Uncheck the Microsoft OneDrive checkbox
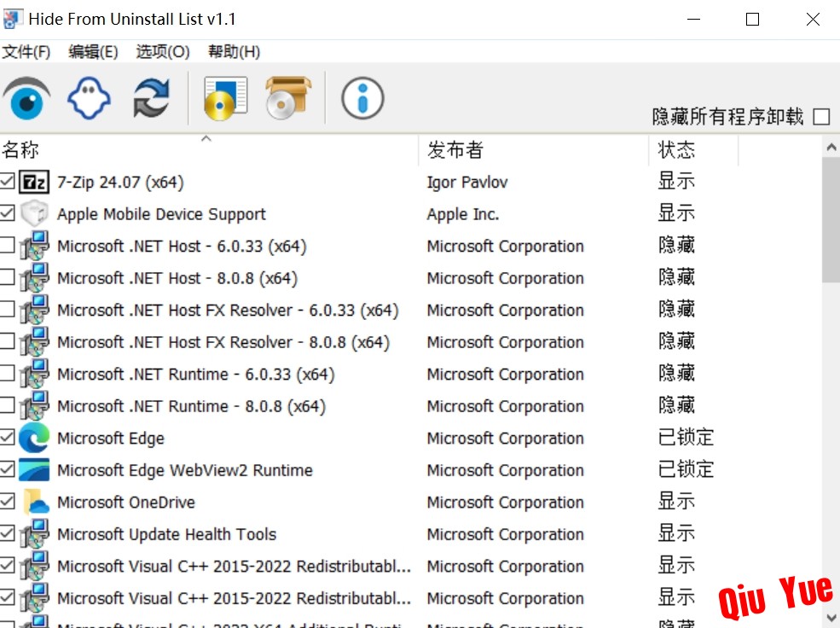Image resolution: width=840 pixels, height=628 pixels. coord(7,502)
